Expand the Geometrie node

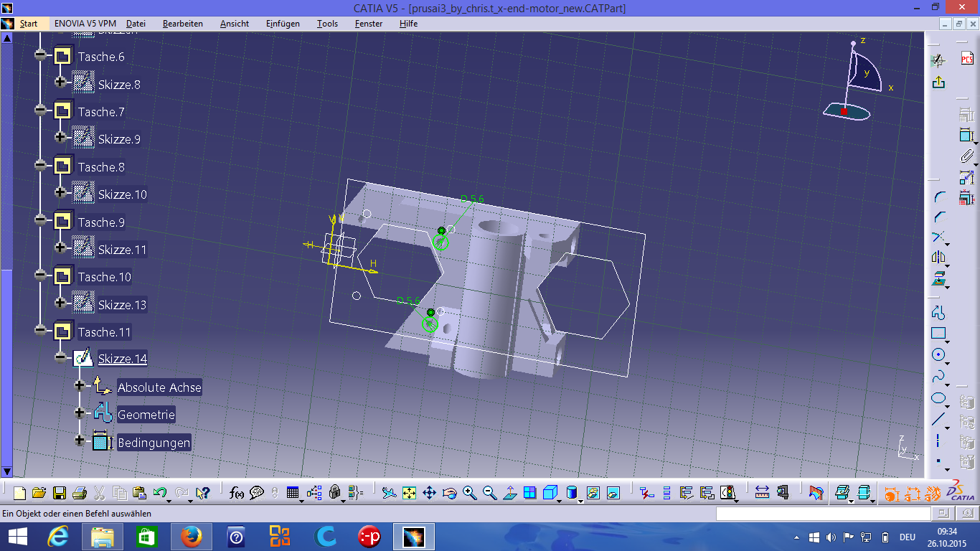80,414
